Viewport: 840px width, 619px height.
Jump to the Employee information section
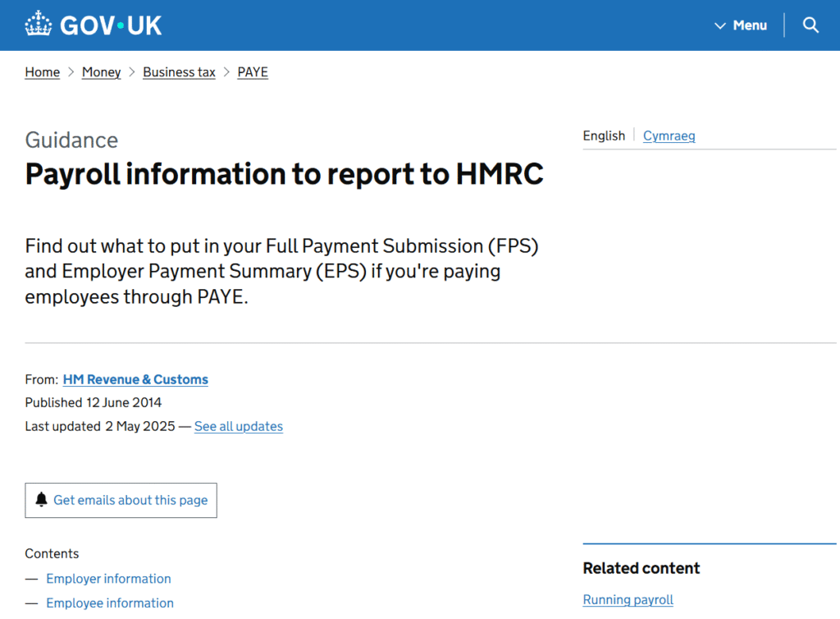(109, 603)
